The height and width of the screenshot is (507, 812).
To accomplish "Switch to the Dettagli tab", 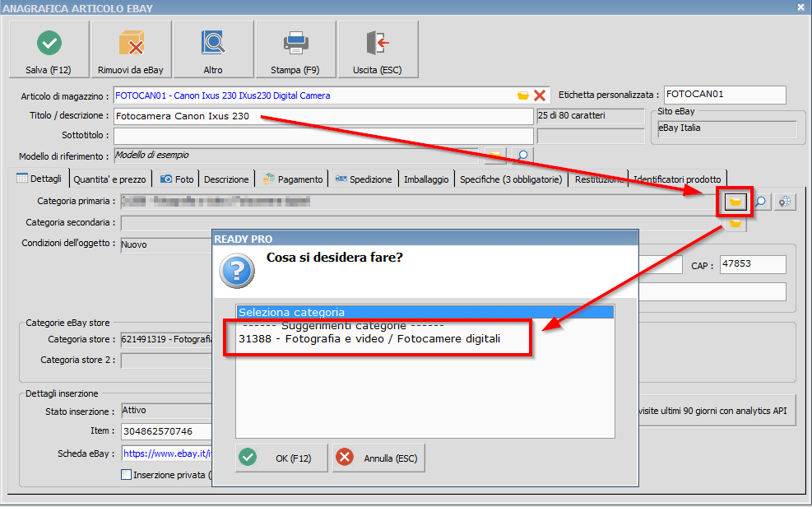I will pyautogui.click(x=39, y=179).
